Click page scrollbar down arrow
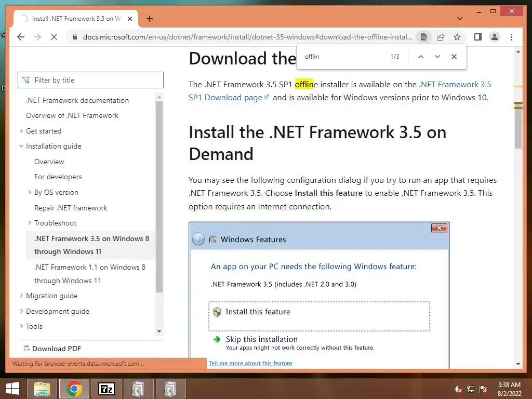 coord(518,364)
